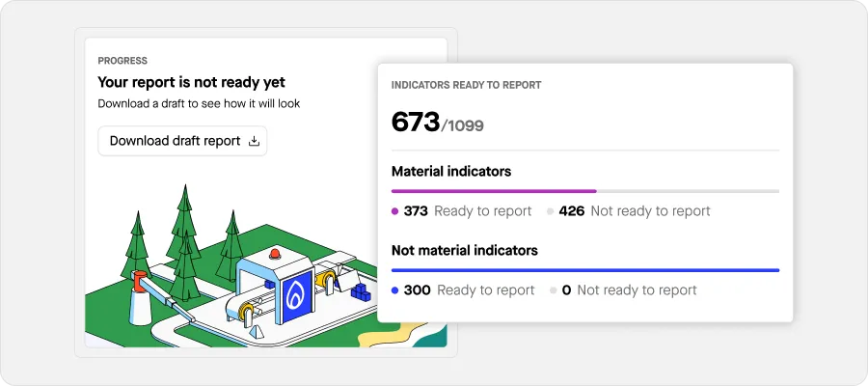Select the Material indicators heading
The height and width of the screenshot is (386, 868).
coord(451,171)
